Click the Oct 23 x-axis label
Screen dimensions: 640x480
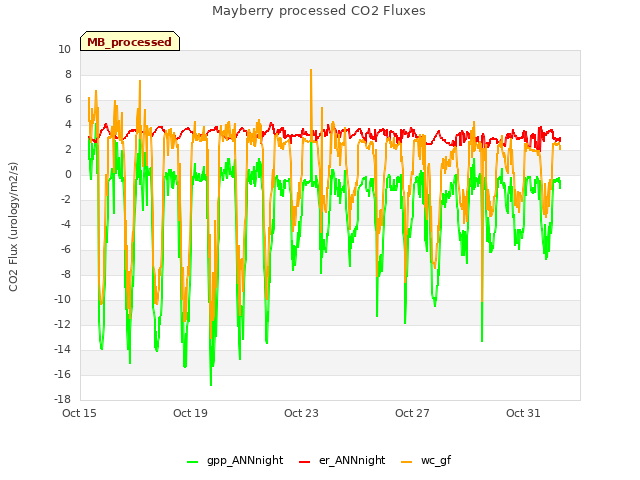tap(301, 413)
